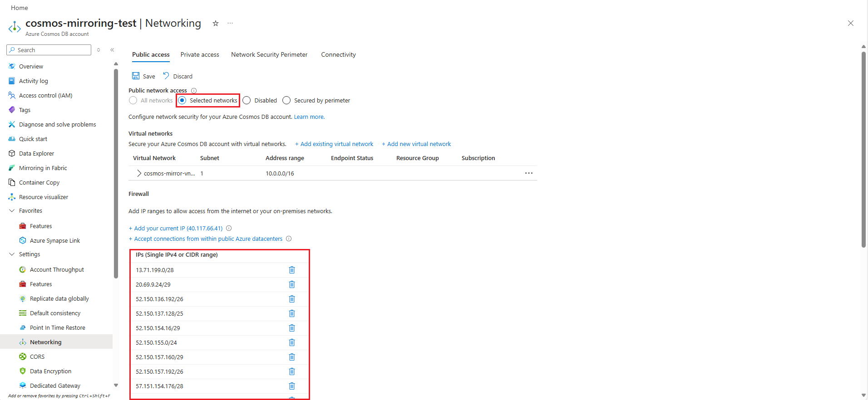Select the Disabled radio button
Viewport: 868px width, 400px height.
coord(247,100)
